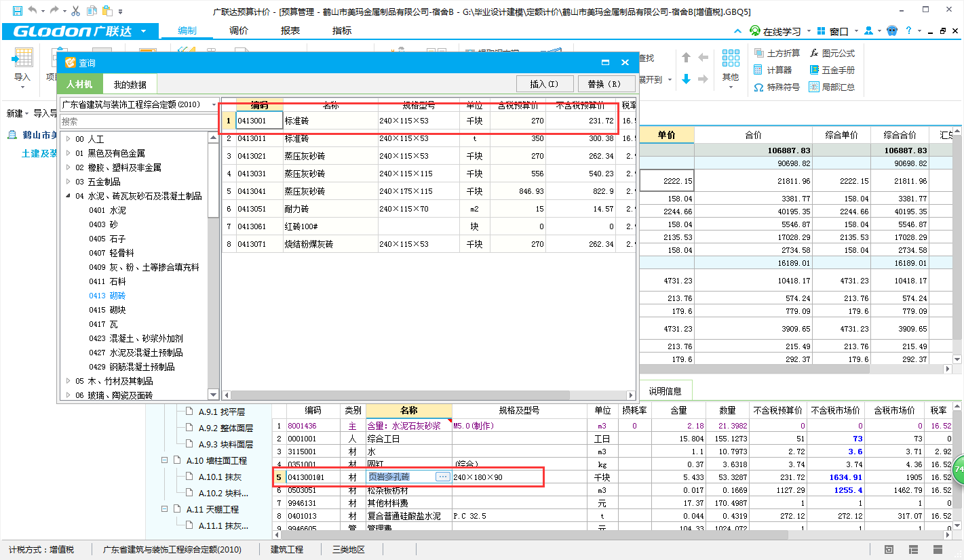Click the help question mark icon

(x=908, y=31)
